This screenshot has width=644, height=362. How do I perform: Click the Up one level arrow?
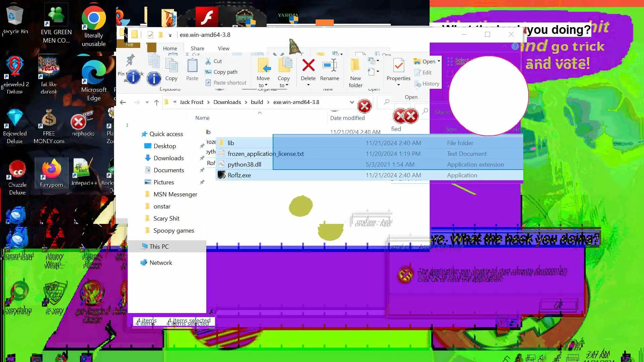[x=156, y=103]
